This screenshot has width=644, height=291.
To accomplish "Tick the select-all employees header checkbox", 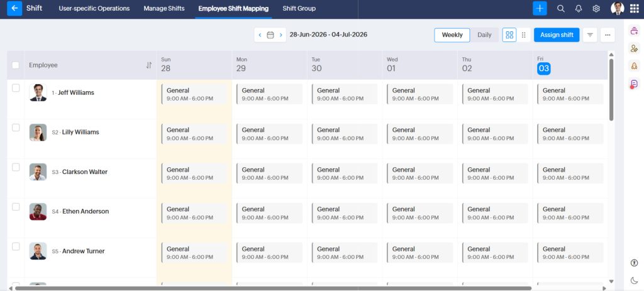I will click(x=16, y=65).
